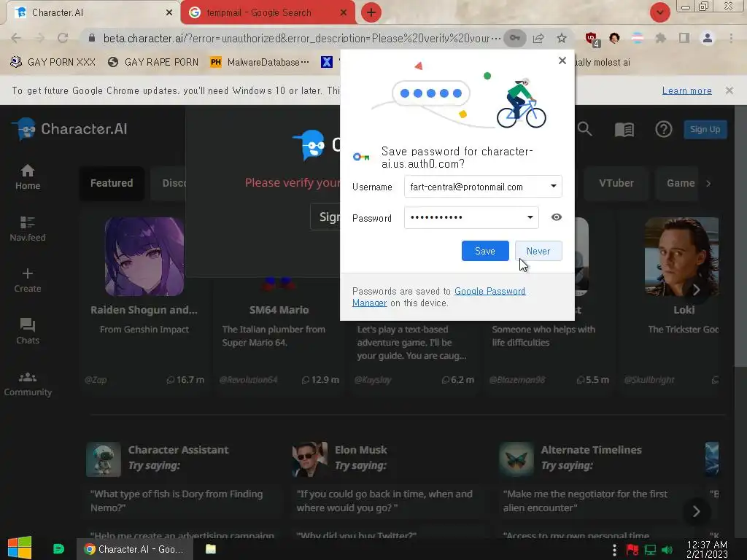Click the address bar URL
Image resolution: width=747 pixels, height=560 pixels.
[x=301, y=38]
